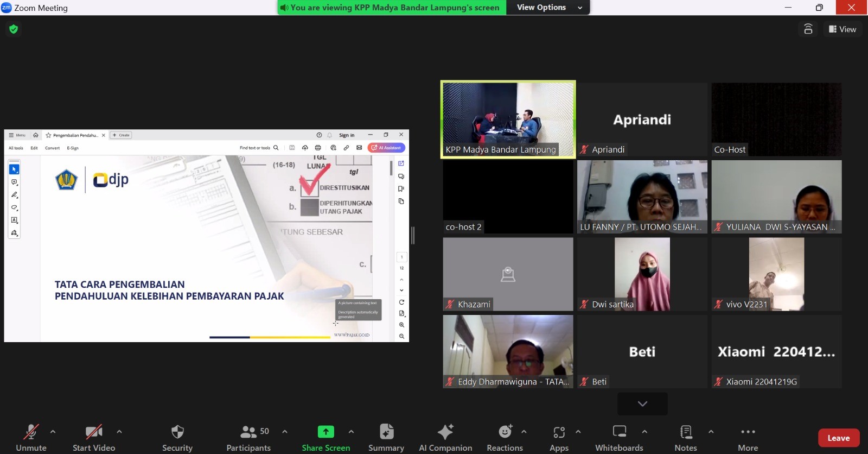Viewport: 868px width, 454px height.
Task: Open the Whiteboards tool
Action: click(x=619, y=437)
